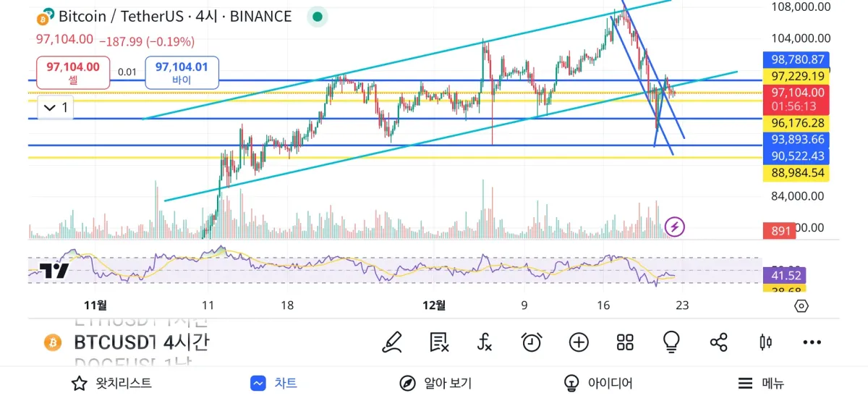Open the four-squares layout icon

pyautogui.click(x=625, y=342)
